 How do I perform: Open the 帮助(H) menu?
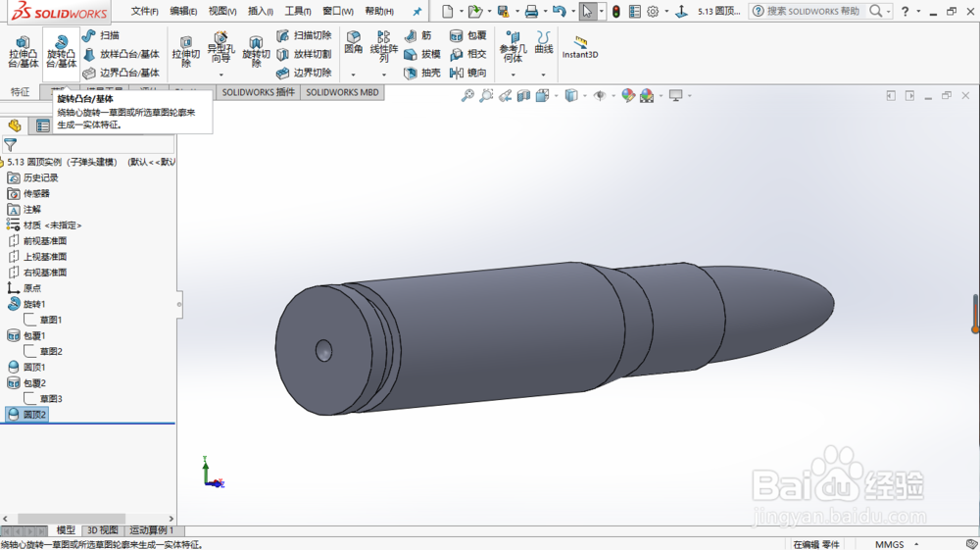point(379,11)
